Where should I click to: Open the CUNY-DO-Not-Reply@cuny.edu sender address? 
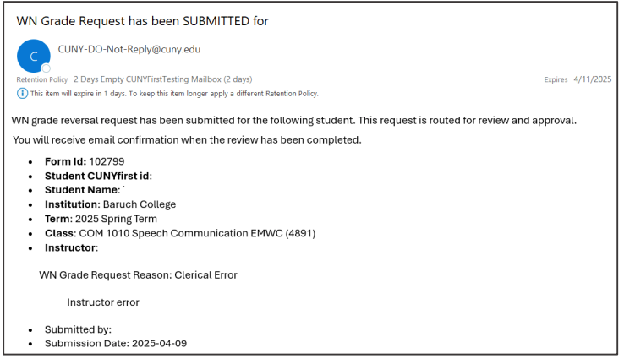tap(129, 49)
